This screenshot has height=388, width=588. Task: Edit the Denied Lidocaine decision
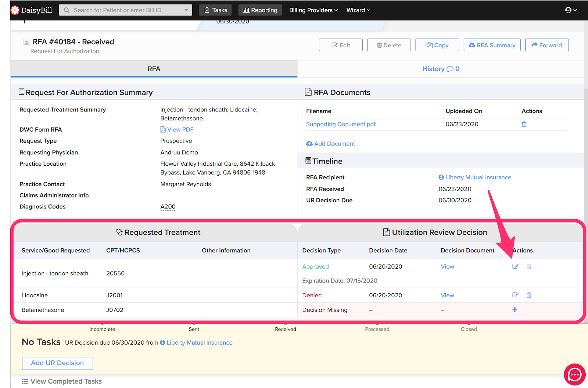click(x=515, y=295)
